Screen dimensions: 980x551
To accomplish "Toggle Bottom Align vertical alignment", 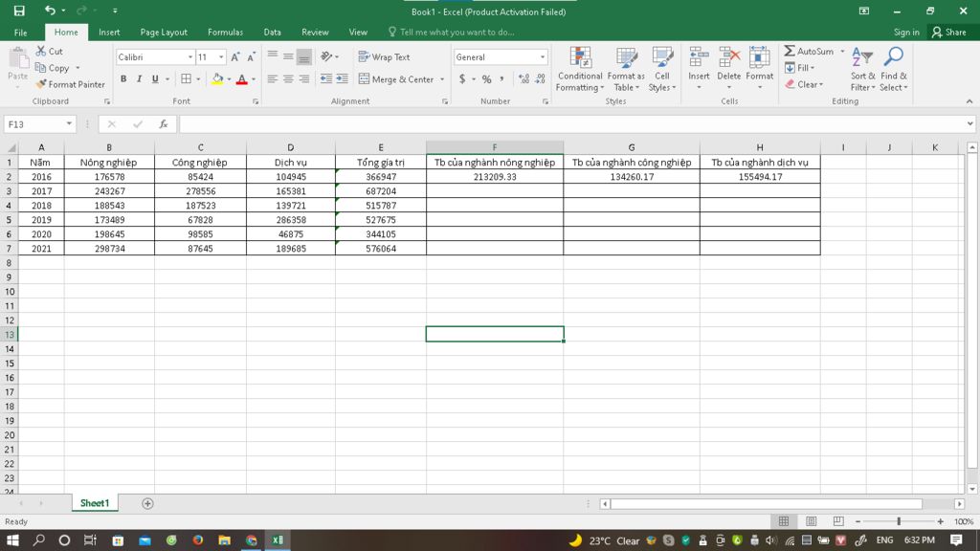I will click(303, 56).
